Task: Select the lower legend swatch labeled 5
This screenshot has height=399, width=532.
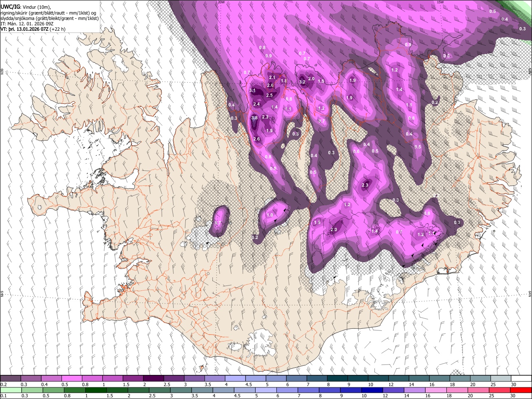Action: [x=266, y=390]
